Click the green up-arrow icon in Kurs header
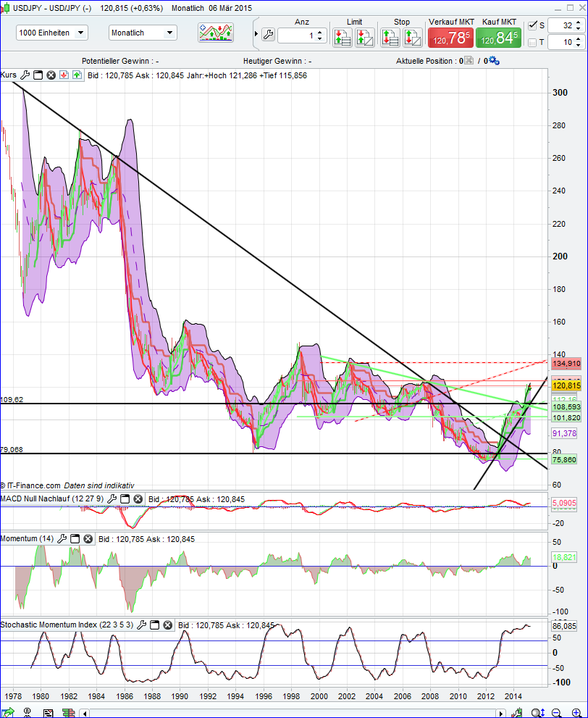This screenshot has height=718, width=588. [77, 75]
